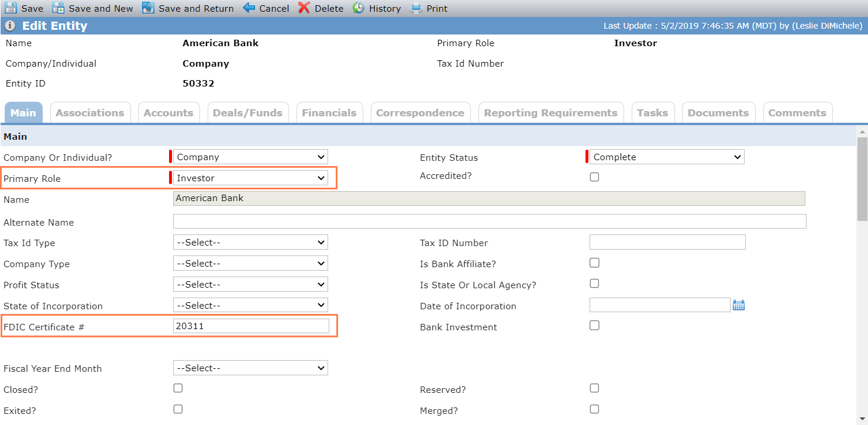Image resolution: width=868 pixels, height=425 pixels.
Task: Click the Save and Return label
Action: [196, 9]
